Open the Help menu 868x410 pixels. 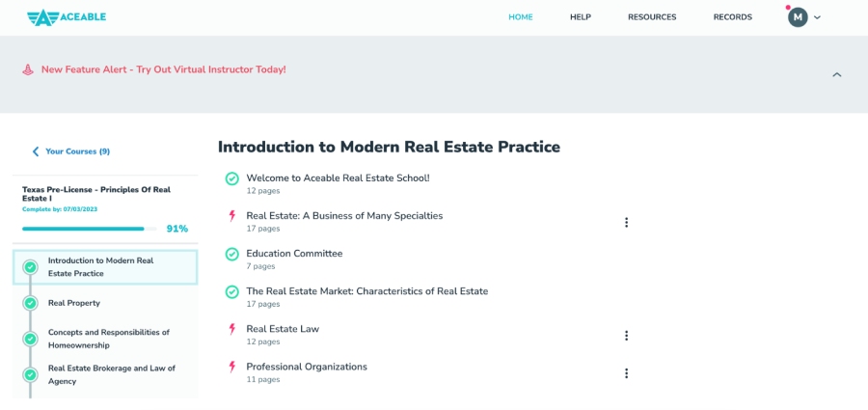pyautogui.click(x=580, y=17)
